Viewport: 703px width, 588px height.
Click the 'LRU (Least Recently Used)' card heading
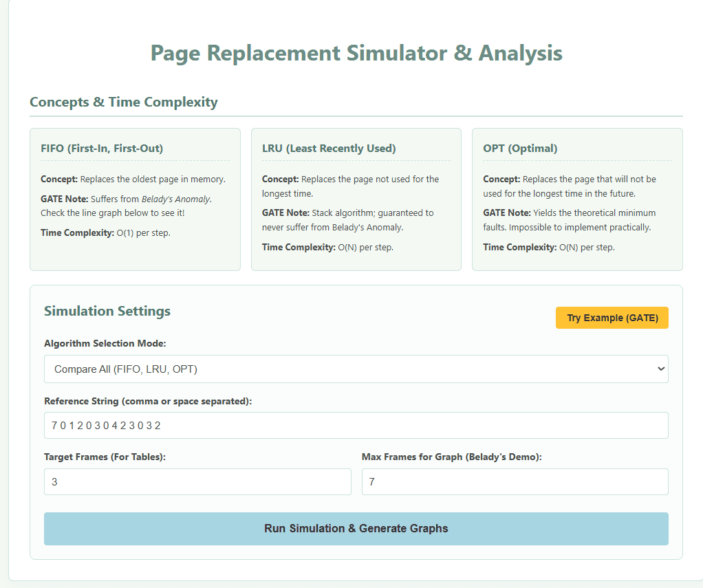[329, 149]
